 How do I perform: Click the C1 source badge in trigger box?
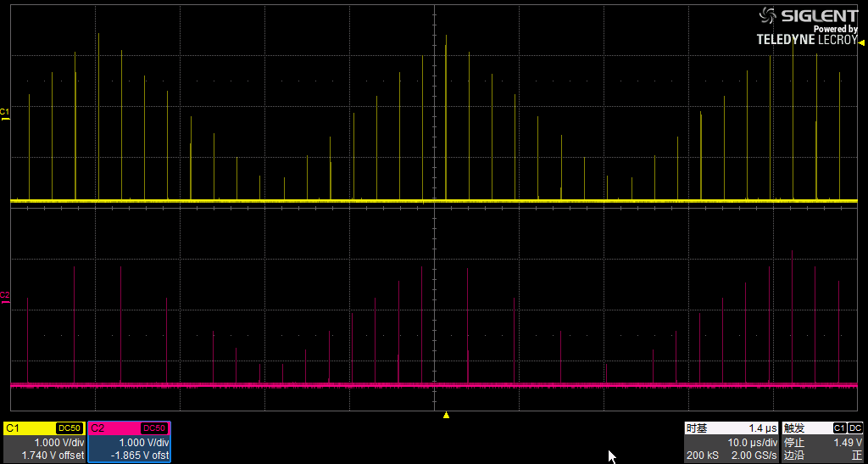[840, 428]
